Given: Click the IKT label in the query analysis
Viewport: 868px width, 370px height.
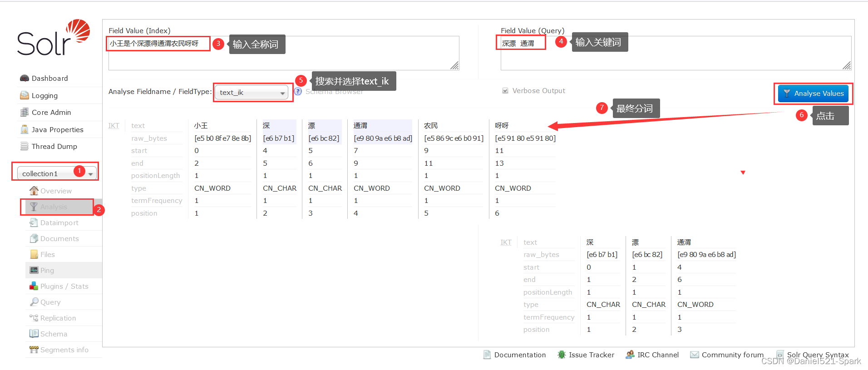Looking at the screenshot, I should tap(506, 242).
